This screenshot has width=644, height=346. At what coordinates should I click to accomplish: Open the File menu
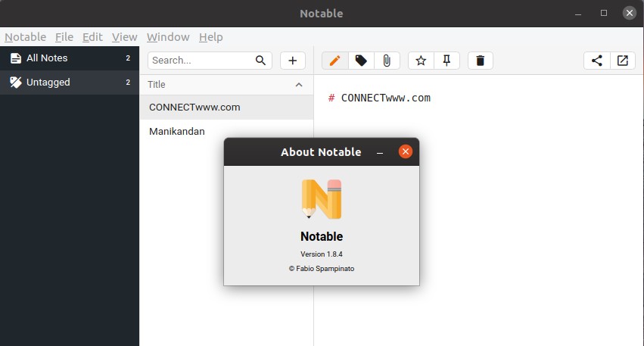pyautogui.click(x=64, y=37)
